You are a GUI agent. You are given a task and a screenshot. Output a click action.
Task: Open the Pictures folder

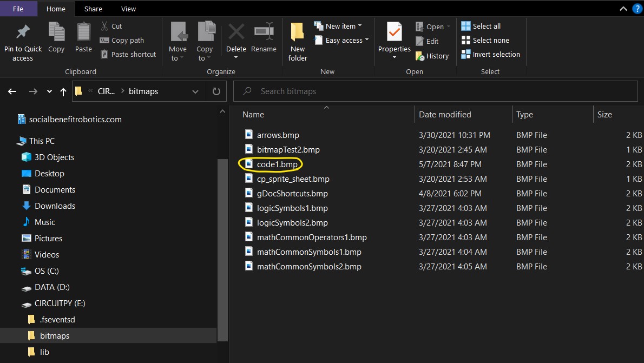pos(42,238)
